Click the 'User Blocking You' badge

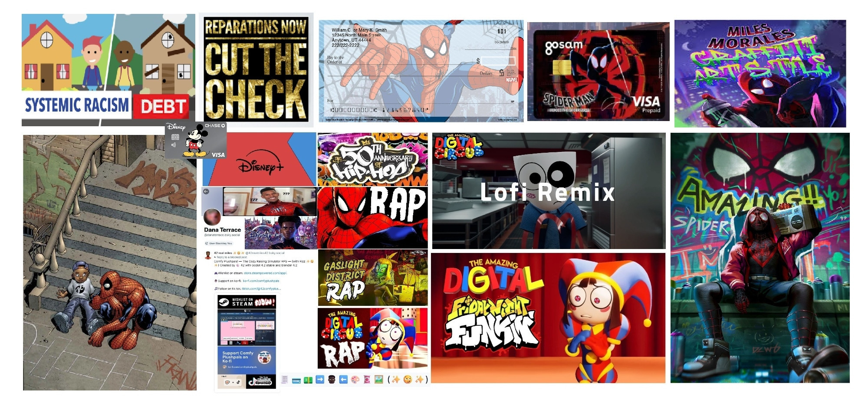click(219, 243)
